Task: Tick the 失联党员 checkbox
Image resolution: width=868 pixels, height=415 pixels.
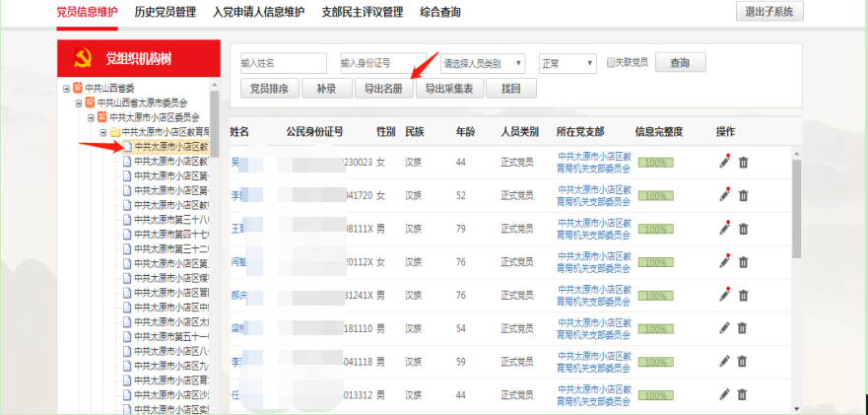Action: [611, 62]
